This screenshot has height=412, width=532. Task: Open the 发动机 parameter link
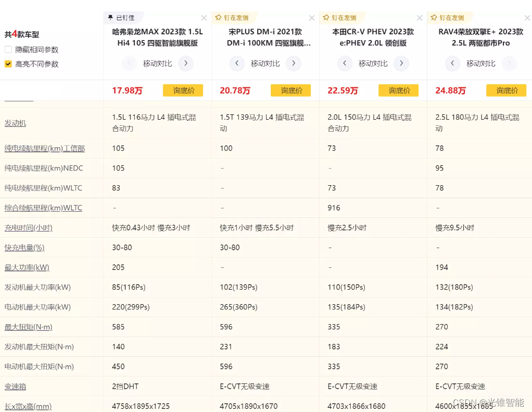pos(15,123)
